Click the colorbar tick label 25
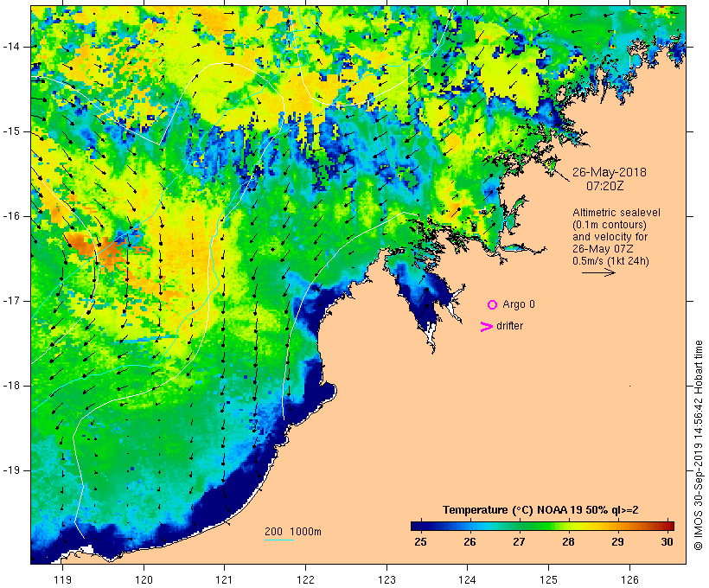 click(420, 541)
